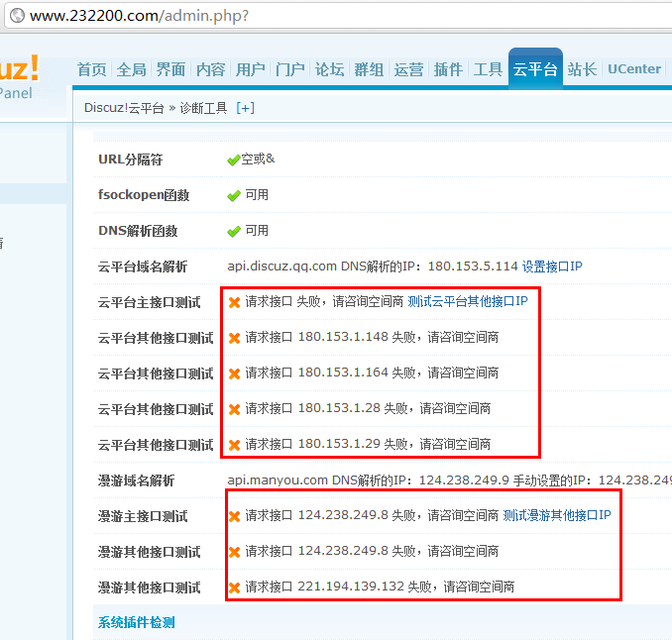Click green check icon for fsockopen函数

coord(234,196)
